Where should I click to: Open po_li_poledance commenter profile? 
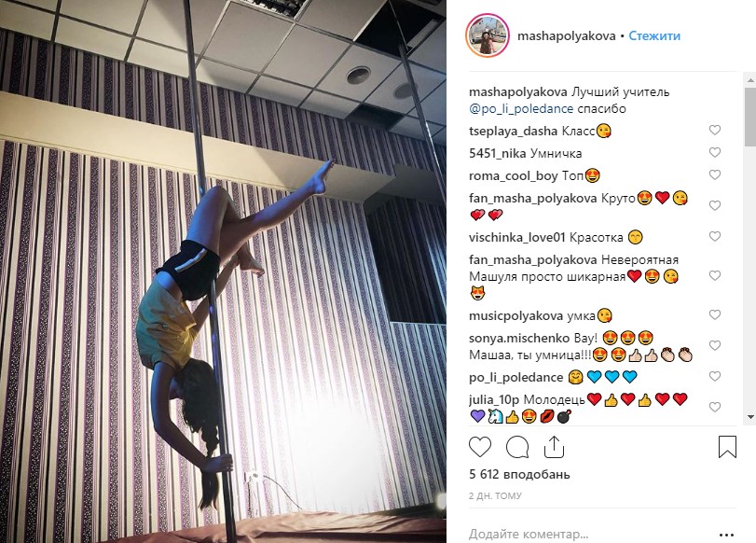[515, 378]
